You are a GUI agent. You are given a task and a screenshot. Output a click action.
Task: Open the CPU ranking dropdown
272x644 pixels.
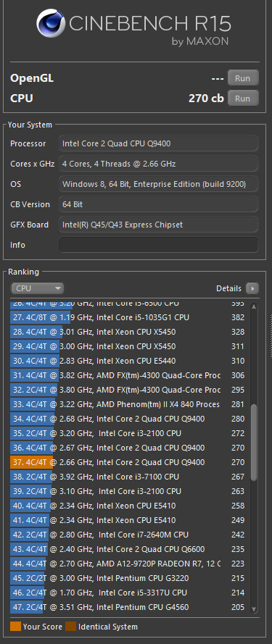point(38,288)
